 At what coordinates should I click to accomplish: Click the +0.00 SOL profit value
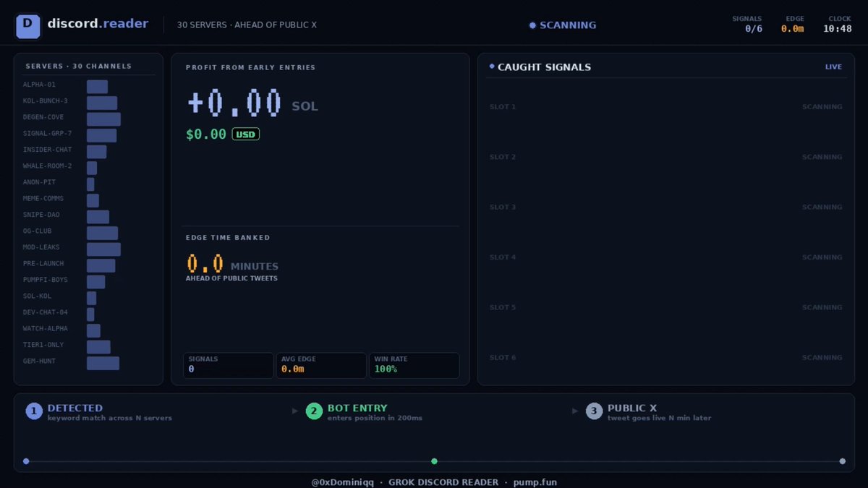tap(252, 103)
